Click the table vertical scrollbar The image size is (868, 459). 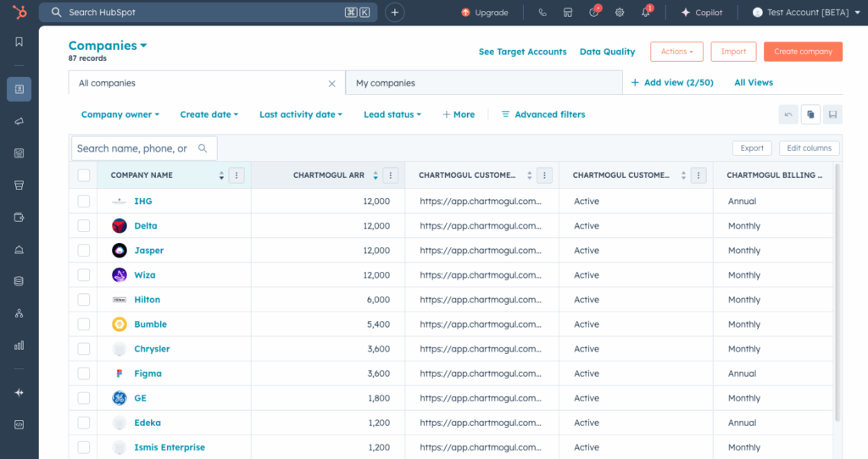837,293
